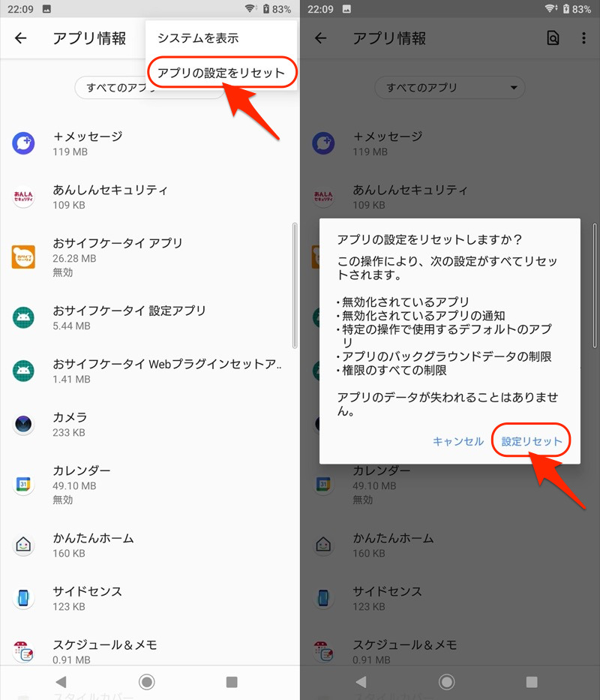Confirm with the 設定リセット button
This screenshot has width=600, height=700.
click(532, 441)
